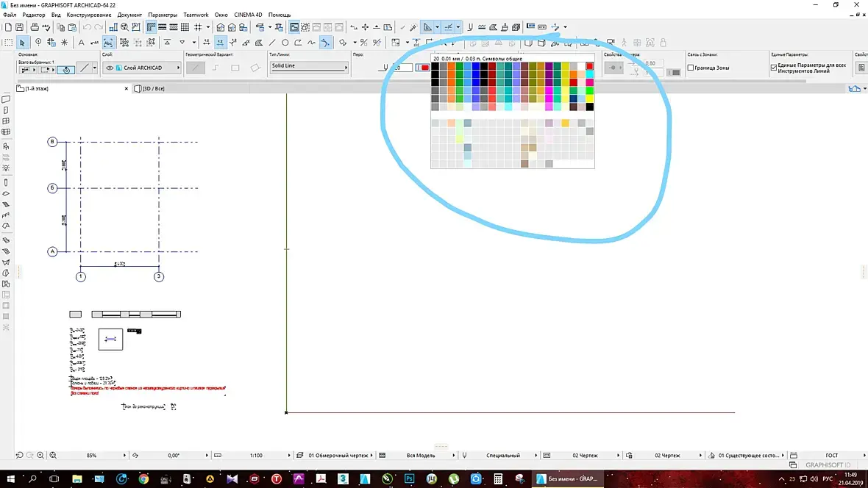The width and height of the screenshot is (868, 488).
Task: Click the zoom-in magnifier in status bar
Action: pyautogui.click(x=40, y=456)
